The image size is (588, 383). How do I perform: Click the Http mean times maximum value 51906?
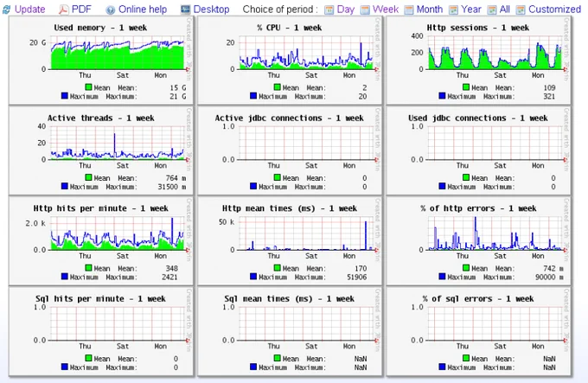356,278
